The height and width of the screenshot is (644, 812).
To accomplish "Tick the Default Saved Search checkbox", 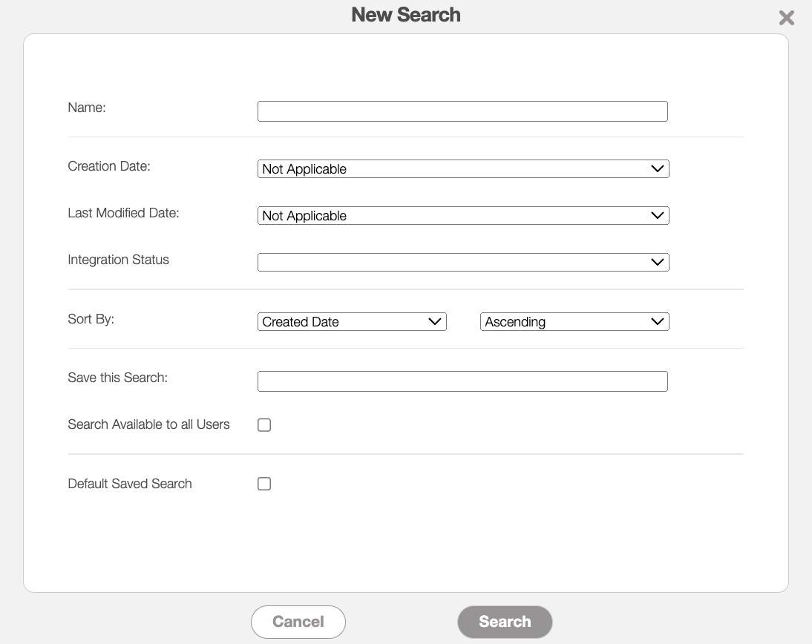I will point(264,484).
